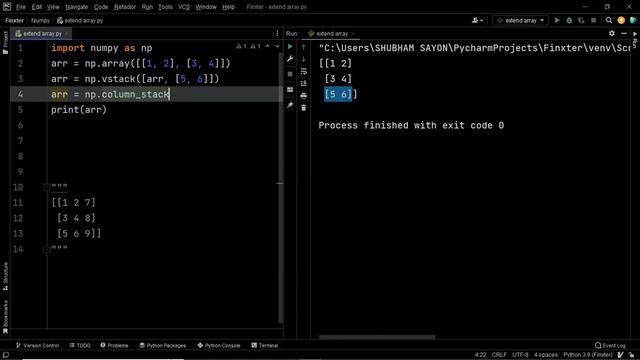Open the File menu
Screen dimensions: 640x360
[x=20, y=7]
